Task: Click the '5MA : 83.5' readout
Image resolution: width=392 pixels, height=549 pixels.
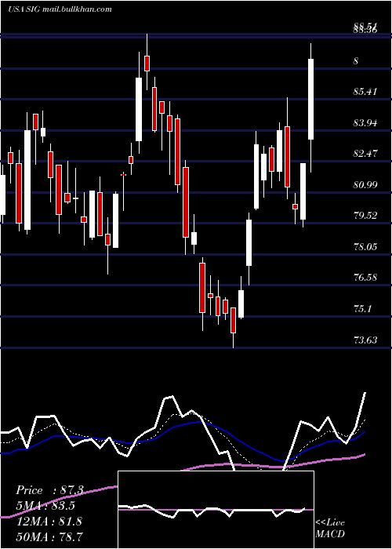Action: tap(45, 506)
